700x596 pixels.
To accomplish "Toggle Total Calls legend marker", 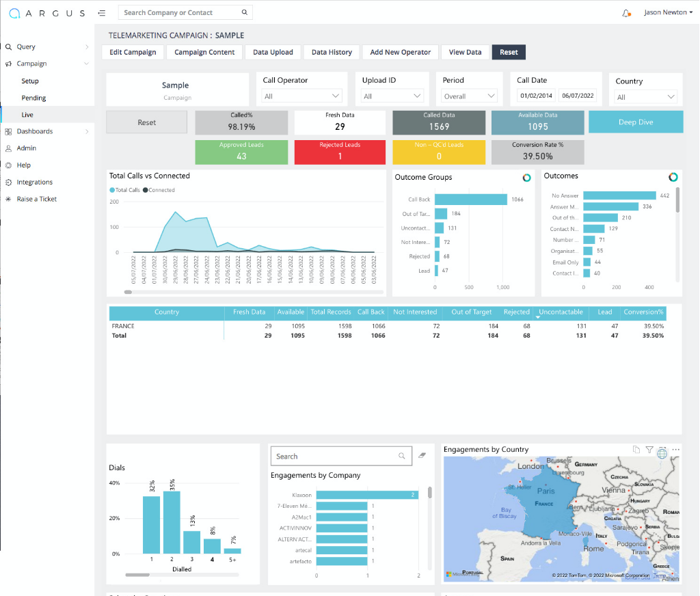I will click(112, 190).
